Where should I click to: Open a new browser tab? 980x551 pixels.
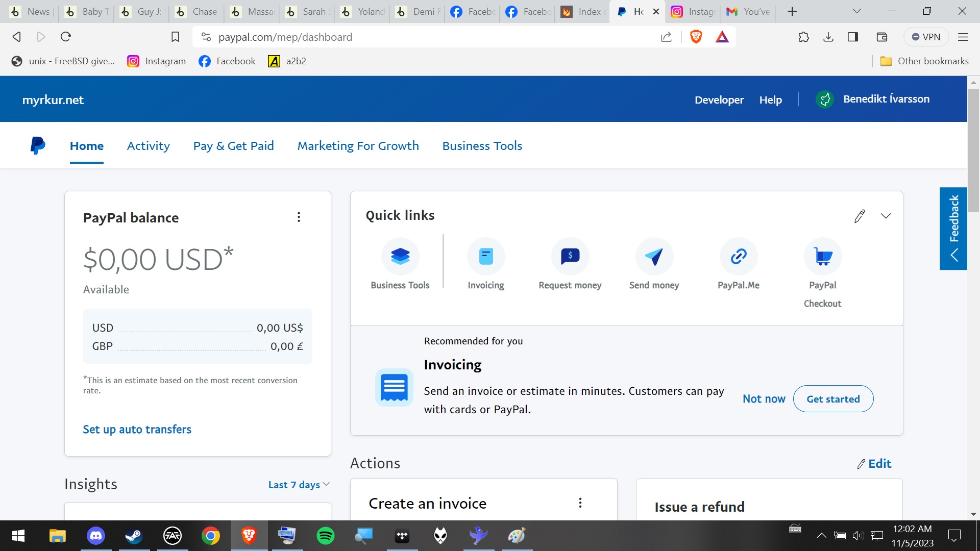tap(792, 11)
